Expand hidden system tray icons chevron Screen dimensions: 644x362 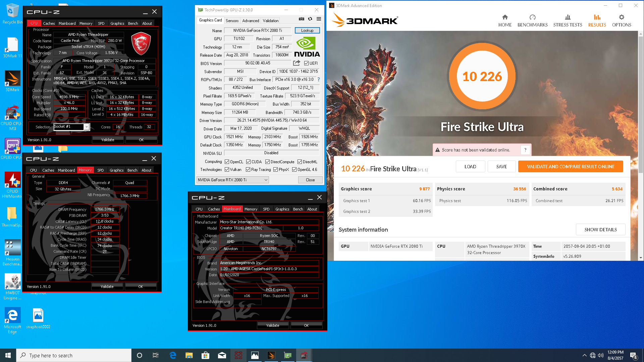coord(584,355)
